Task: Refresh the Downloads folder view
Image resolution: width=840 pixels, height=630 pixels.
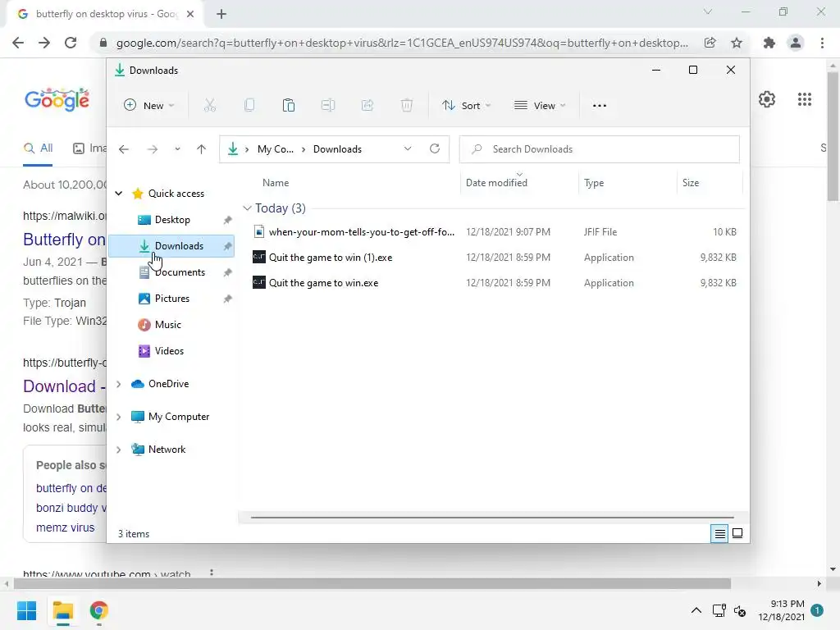Action: pyautogui.click(x=435, y=149)
